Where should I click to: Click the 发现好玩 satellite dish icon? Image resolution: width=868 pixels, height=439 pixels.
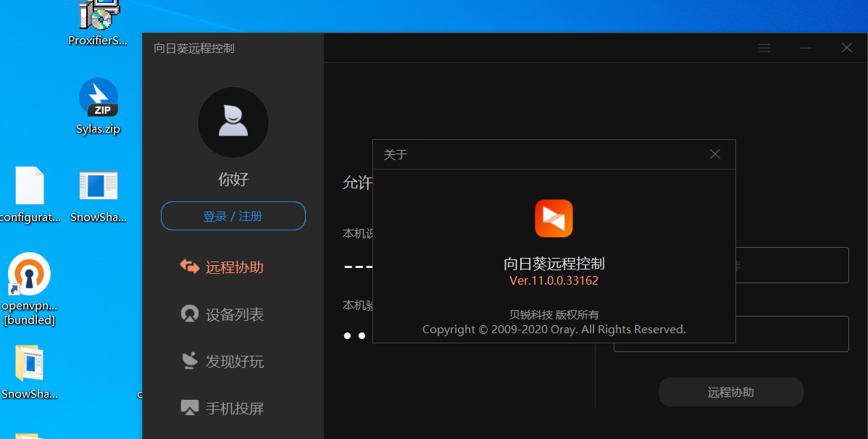click(190, 361)
